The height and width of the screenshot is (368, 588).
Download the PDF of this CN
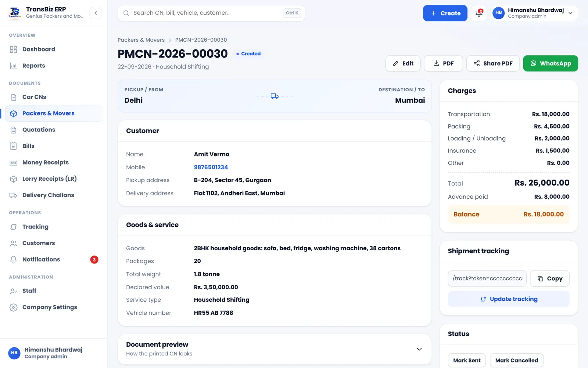coord(443,63)
